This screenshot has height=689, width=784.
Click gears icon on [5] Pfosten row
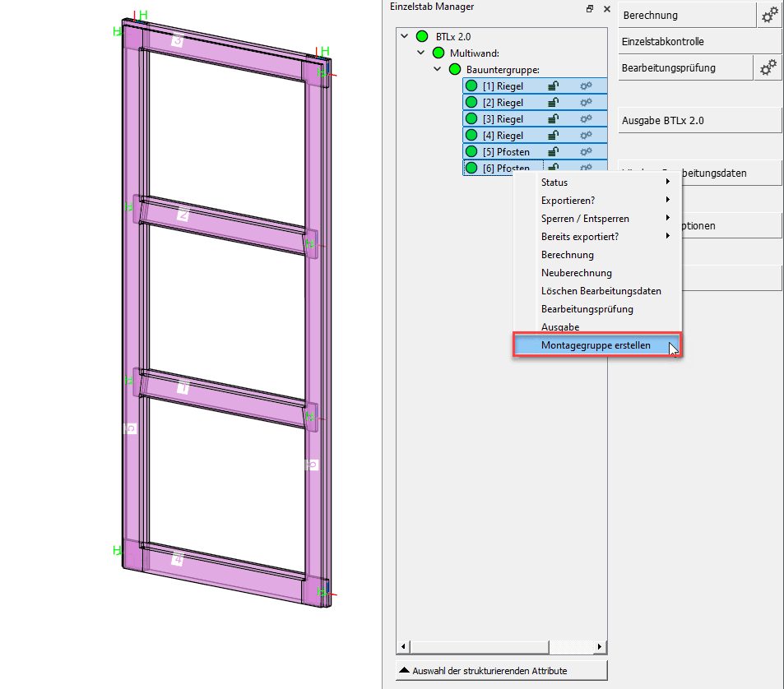pos(586,151)
